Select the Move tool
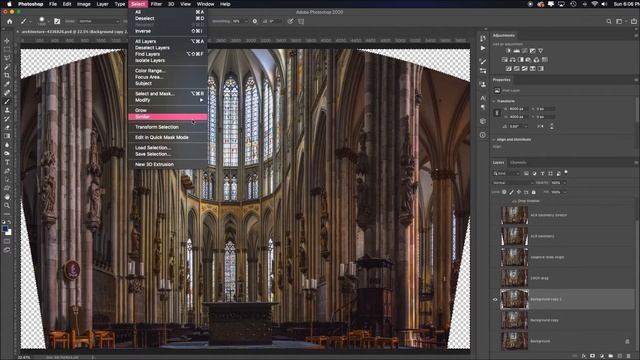 coord(7,41)
